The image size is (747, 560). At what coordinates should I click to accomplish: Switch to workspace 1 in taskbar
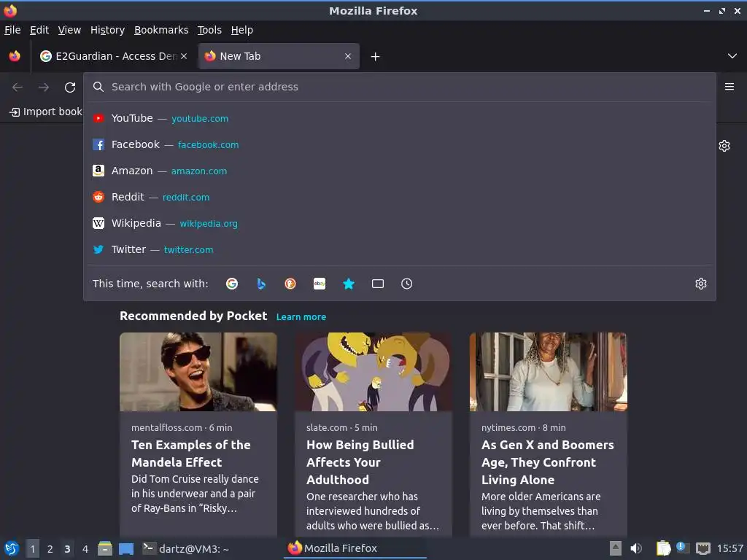(x=32, y=549)
